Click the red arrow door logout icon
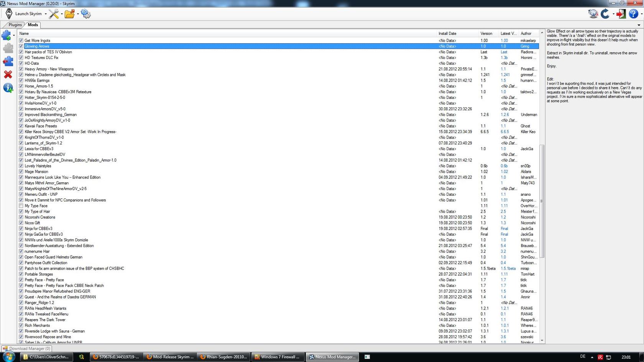 (621, 14)
